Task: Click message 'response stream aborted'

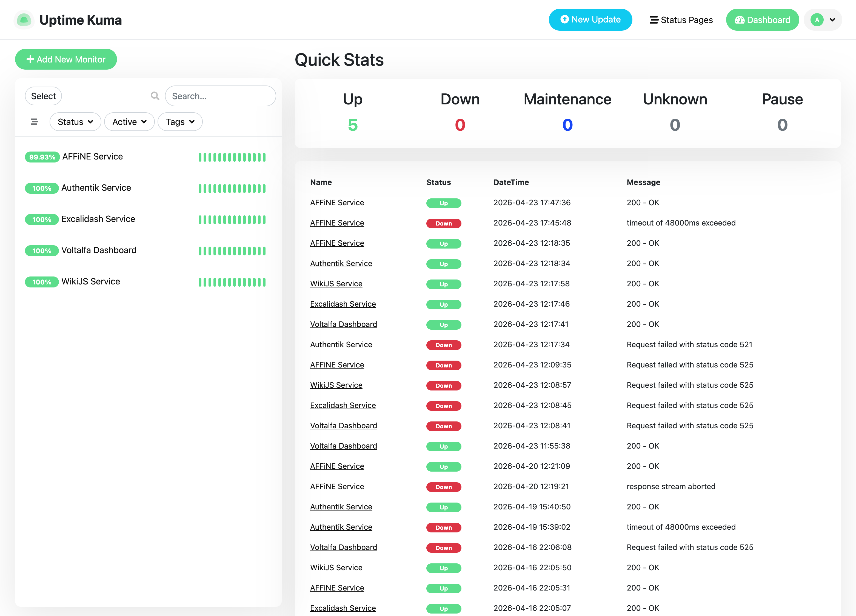Action: pyautogui.click(x=671, y=487)
